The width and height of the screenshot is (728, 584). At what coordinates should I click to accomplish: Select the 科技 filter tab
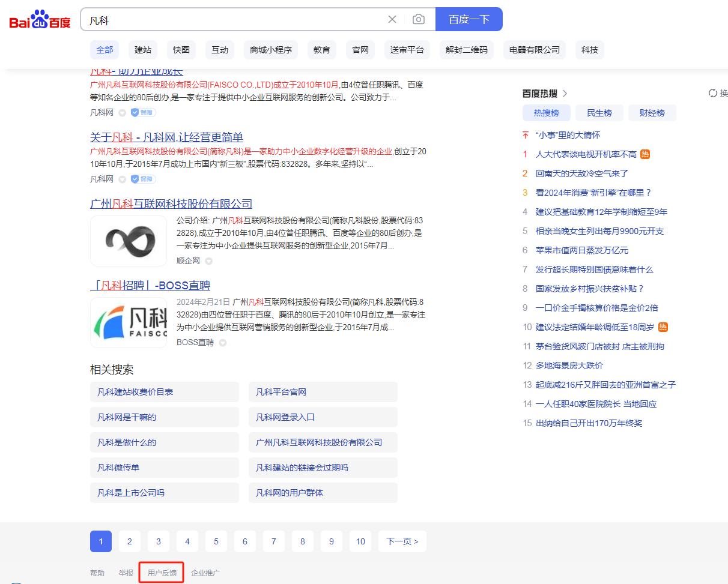tap(590, 50)
